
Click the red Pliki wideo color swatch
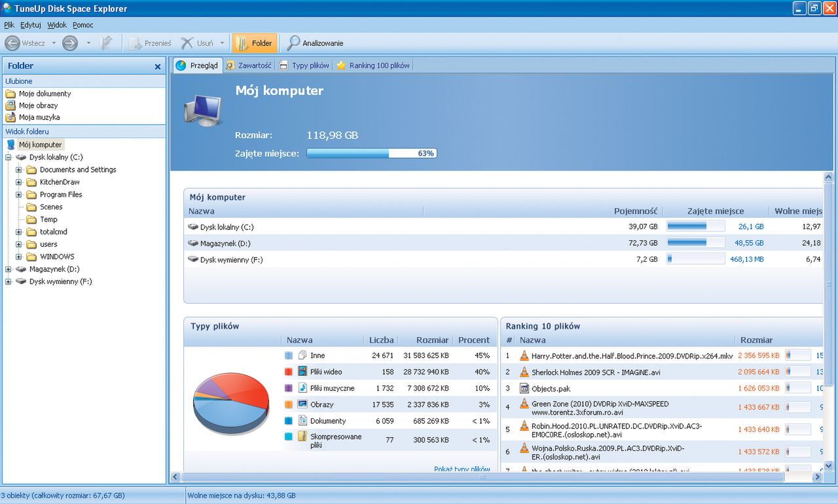pyautogui.click(x=289, y=372)
